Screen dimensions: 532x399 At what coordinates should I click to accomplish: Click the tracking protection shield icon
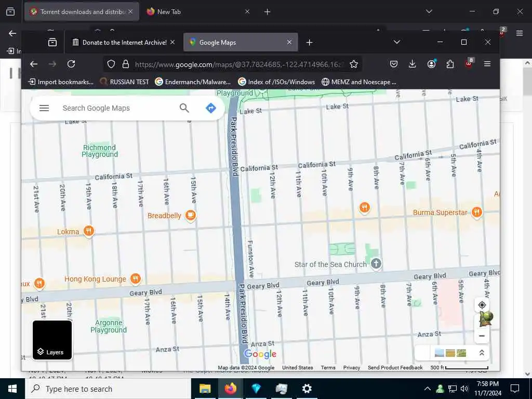pyautogui.click(x=111, y=64)
